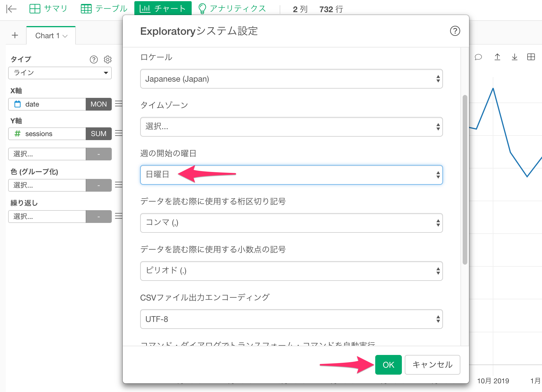Open X-axis menu icon beside MON
Image resolution: width=542 pixels, height=392 pixels.
pos(119,104)
